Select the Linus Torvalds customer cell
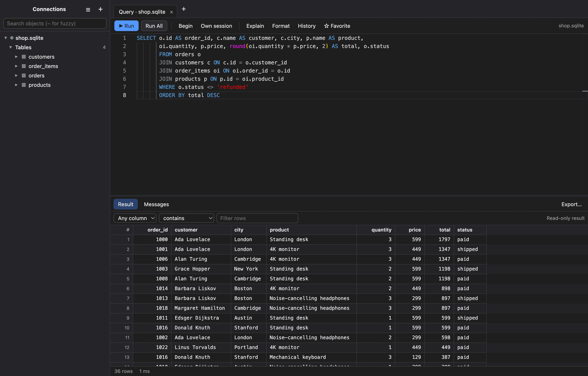The image size is (588, 376). [x=201, y=347]
